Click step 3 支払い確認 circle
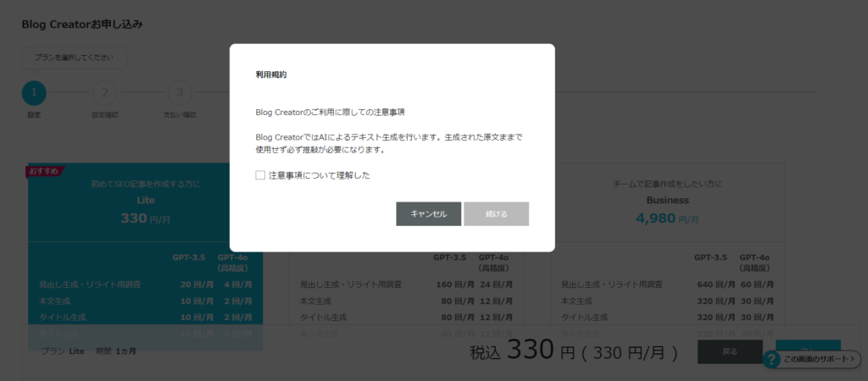Screen dimensions: 868x381 178,92
